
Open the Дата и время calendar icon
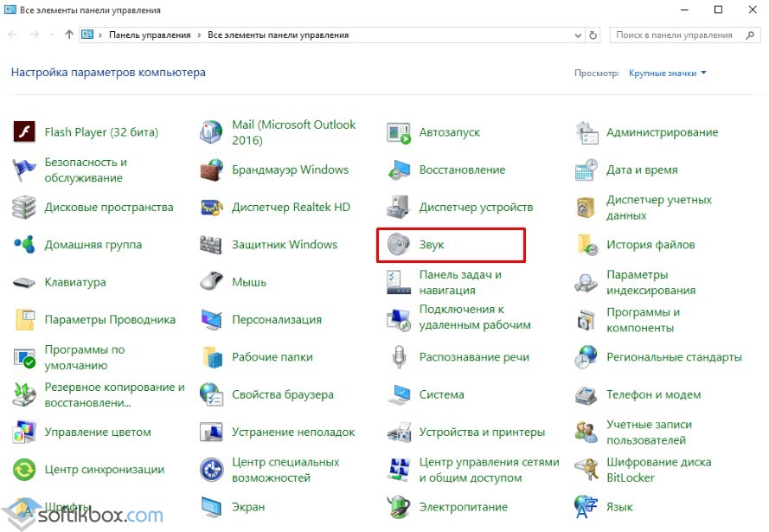(x=586, y=170)
